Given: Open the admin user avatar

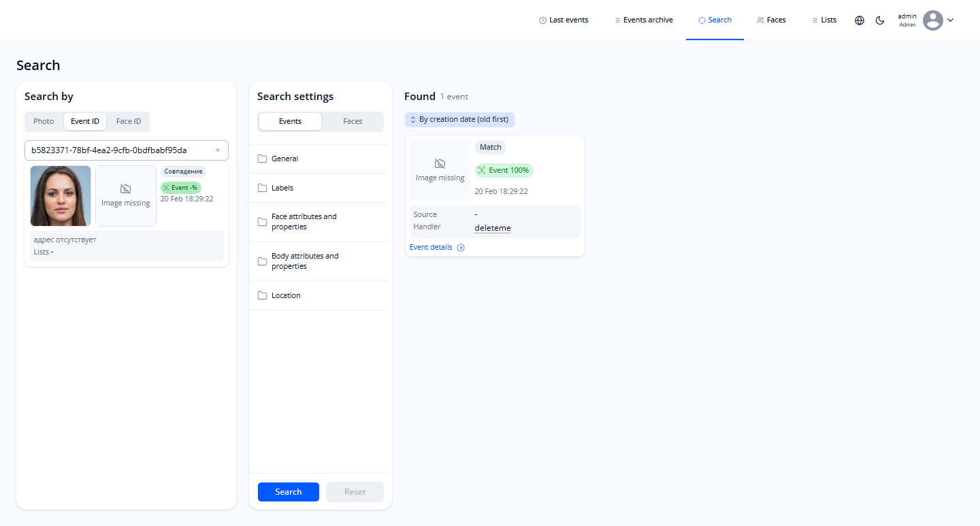Looking at the screenshot, I should 933,20.
